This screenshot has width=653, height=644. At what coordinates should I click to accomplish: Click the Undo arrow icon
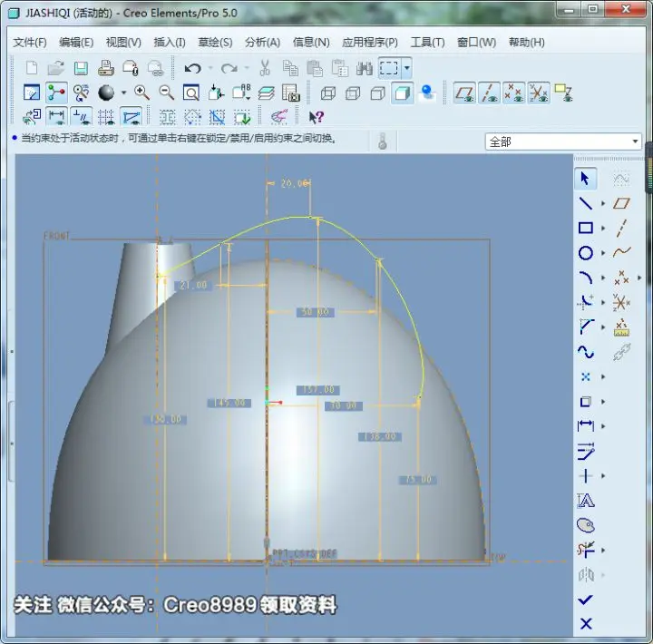192,68
